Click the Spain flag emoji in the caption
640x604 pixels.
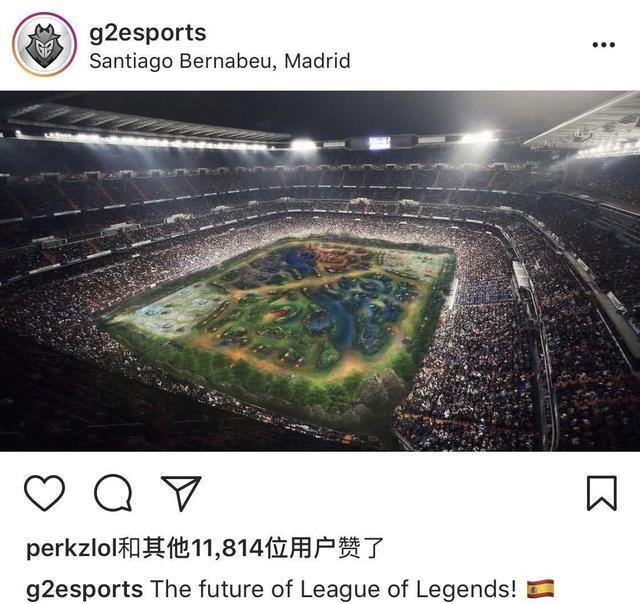coord(540,589)
